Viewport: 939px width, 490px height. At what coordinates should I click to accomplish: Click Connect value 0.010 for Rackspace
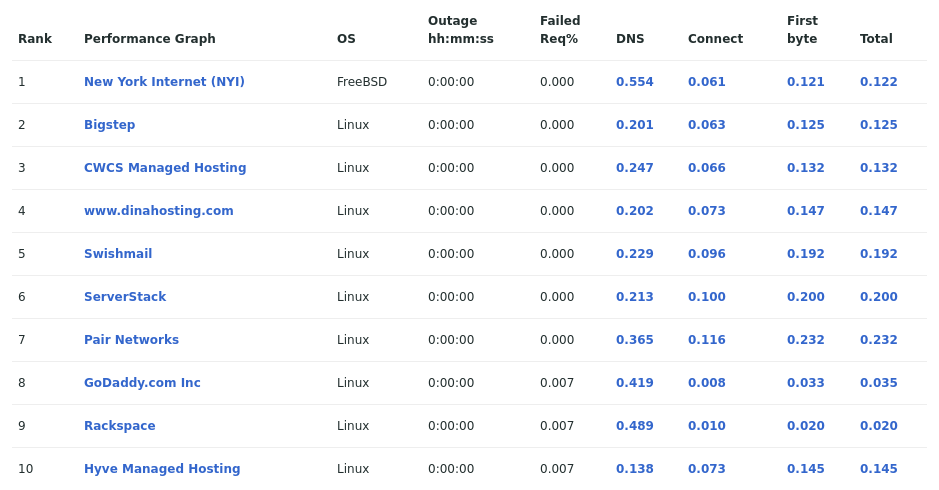pos(707,426)
